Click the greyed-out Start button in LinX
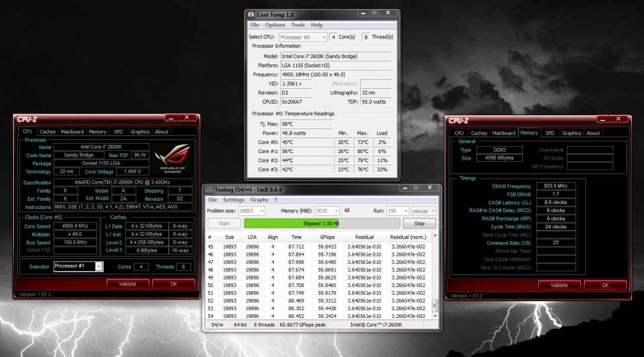The image size is (644, 357). click(224, 224)
